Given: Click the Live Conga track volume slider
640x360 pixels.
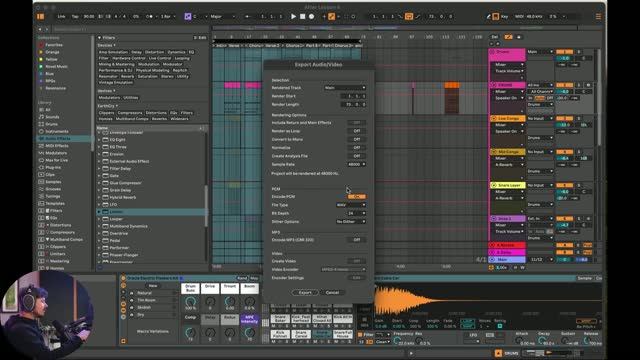Looking at the screenshot, I should pos(564,124).
